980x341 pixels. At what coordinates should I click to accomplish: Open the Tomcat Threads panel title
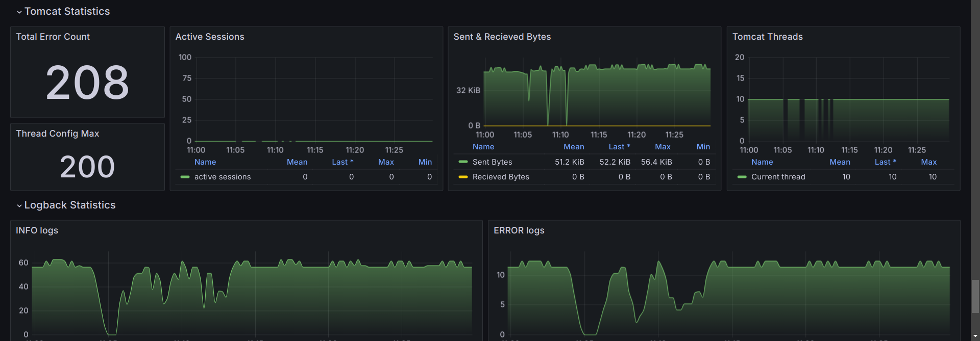[x=768, y=37]
